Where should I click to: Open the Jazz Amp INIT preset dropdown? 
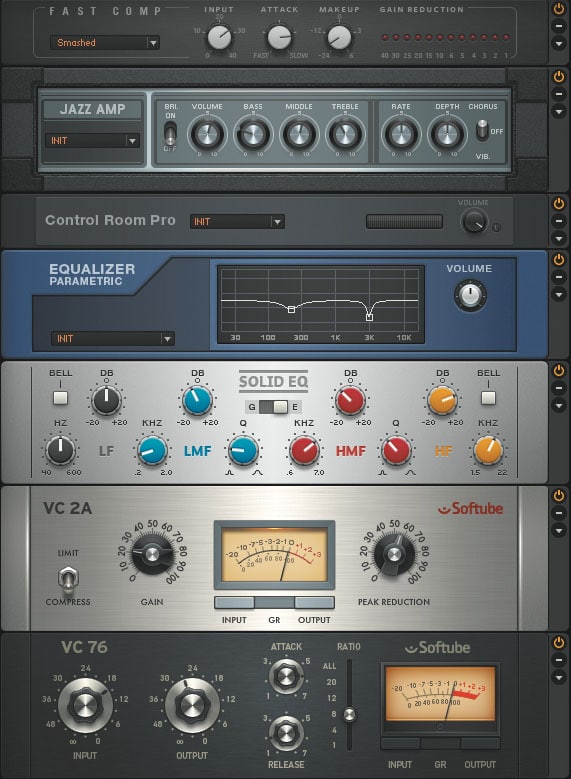(x=92, y=141)
